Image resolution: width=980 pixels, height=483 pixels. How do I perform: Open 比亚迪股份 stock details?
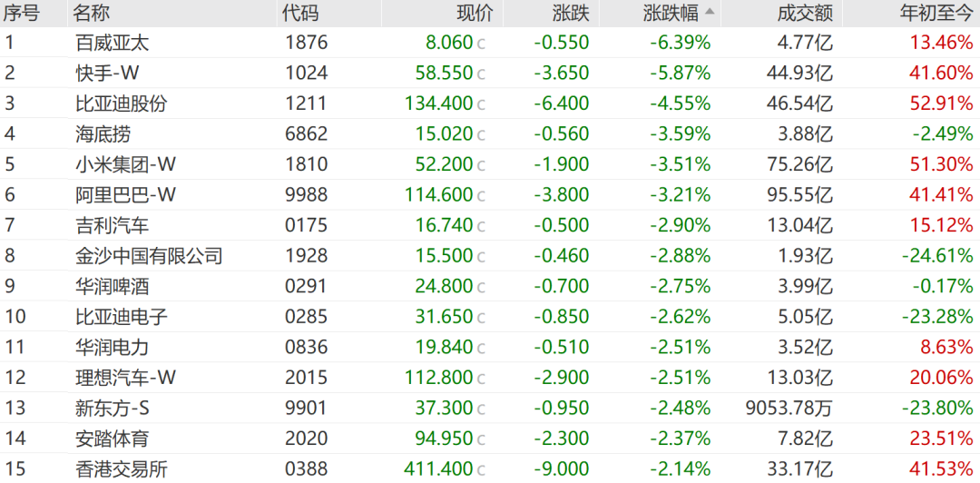click(x=121, y=103)
